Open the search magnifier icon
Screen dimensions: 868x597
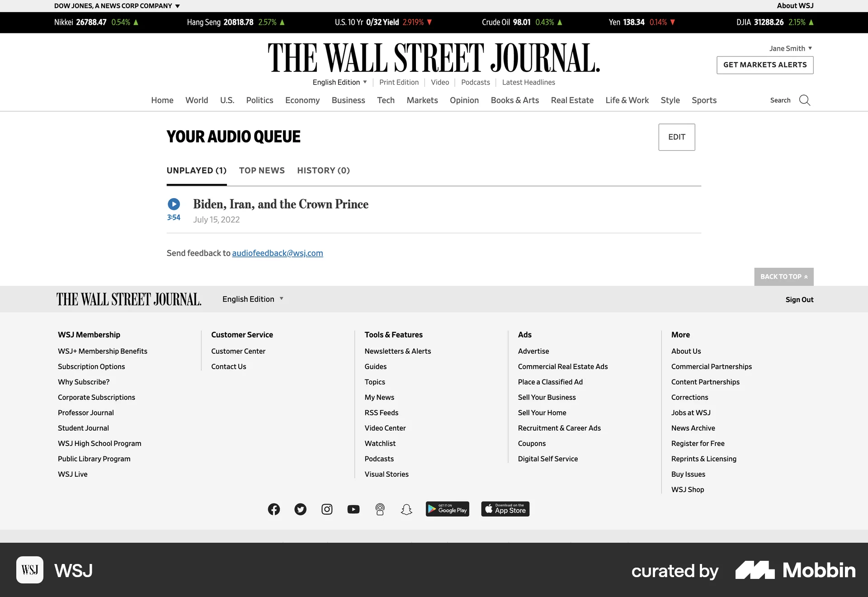point(805,100)
